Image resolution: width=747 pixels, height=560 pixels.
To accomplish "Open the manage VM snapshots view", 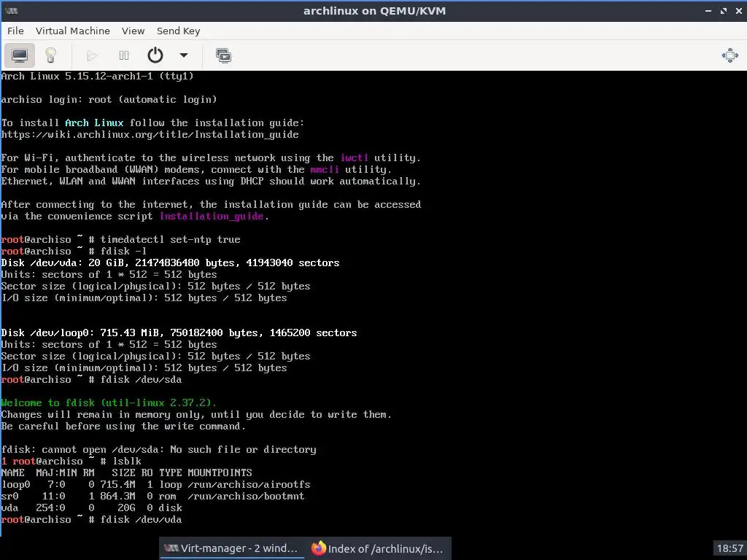I will coord(223,55).
